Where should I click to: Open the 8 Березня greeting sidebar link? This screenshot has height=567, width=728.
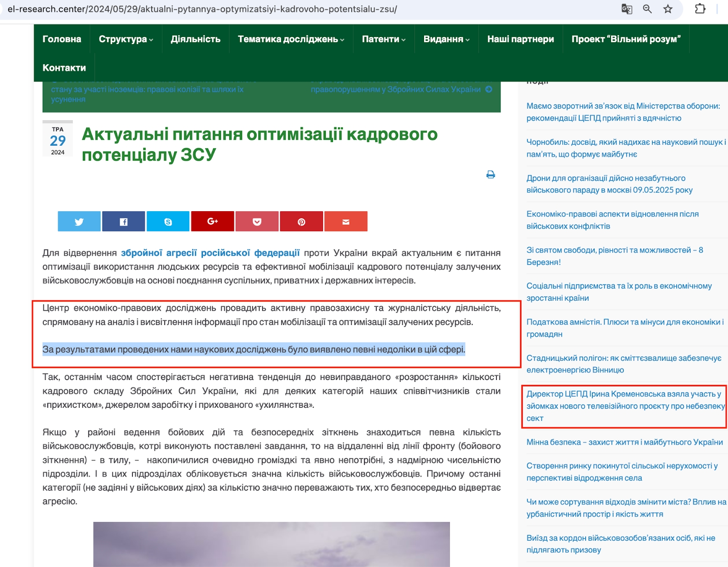click(x=615, y=256)
